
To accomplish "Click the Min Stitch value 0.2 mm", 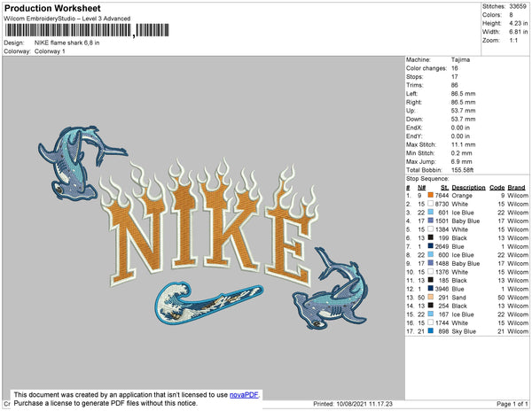I will [461, 153].
